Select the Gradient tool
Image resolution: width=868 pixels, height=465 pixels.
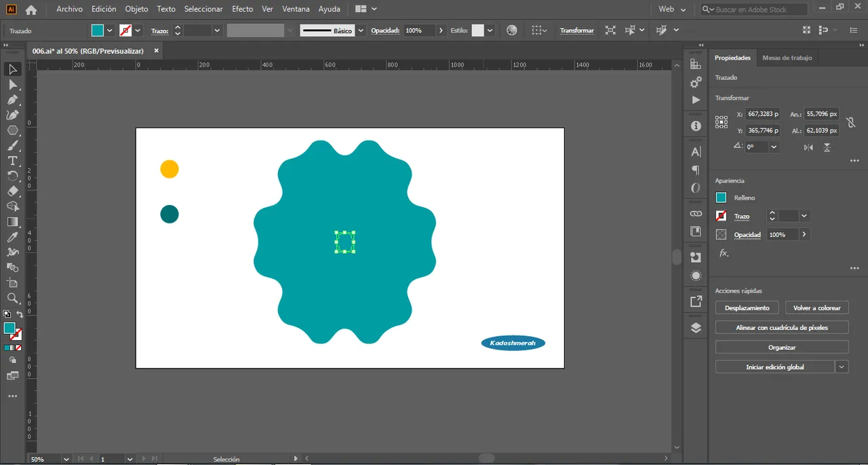click(12, 222)
